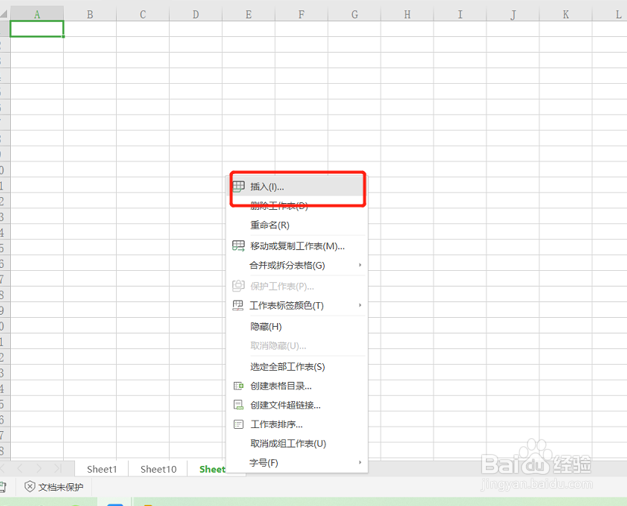Select cell A1

click(x=37, y=29)
